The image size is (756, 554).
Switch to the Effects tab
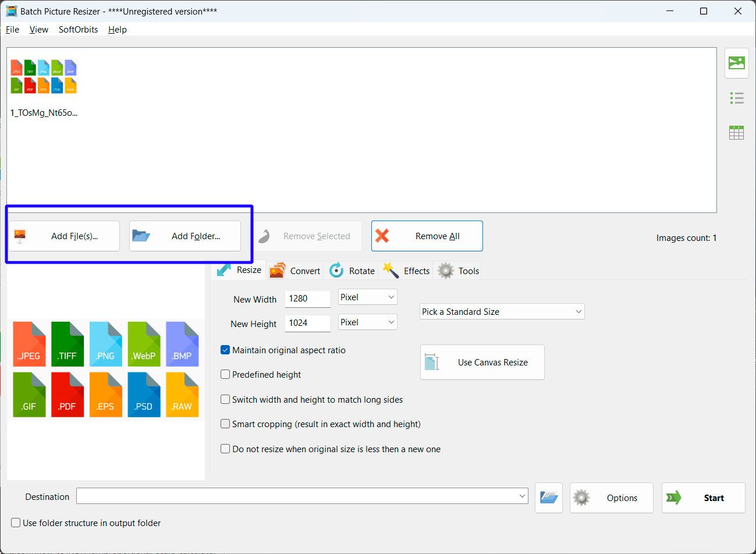coord(406,271)
